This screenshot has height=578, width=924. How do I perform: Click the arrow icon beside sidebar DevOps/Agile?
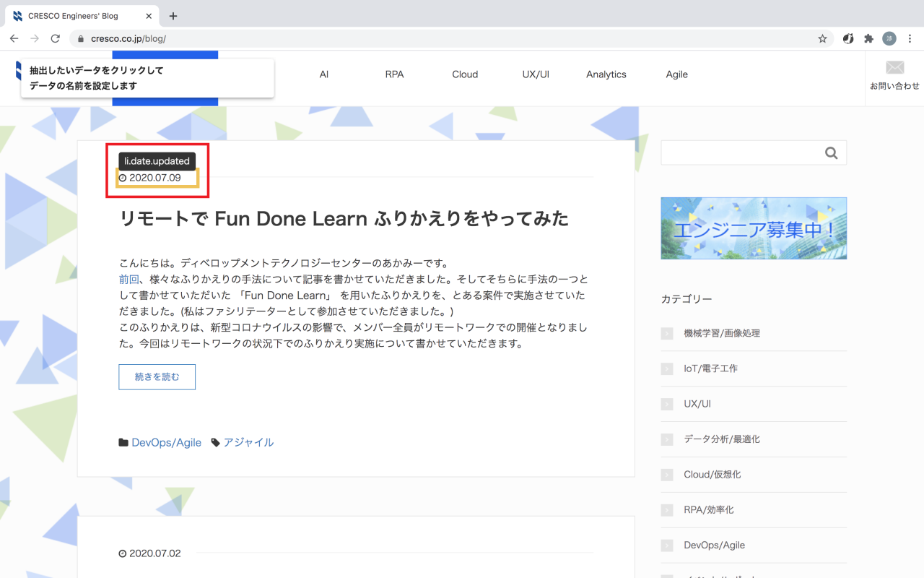click(667, 546)
